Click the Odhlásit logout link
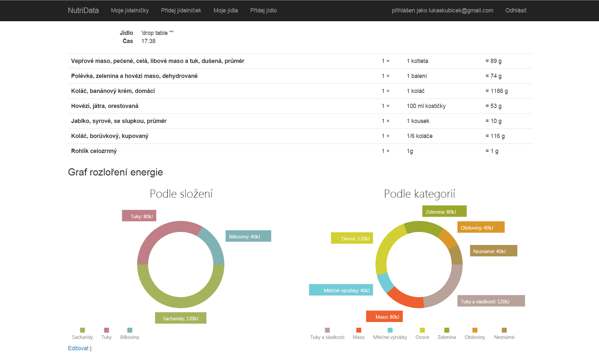This screenshot has width=599, height=364. pyautogui.click(x=516, y=10)
